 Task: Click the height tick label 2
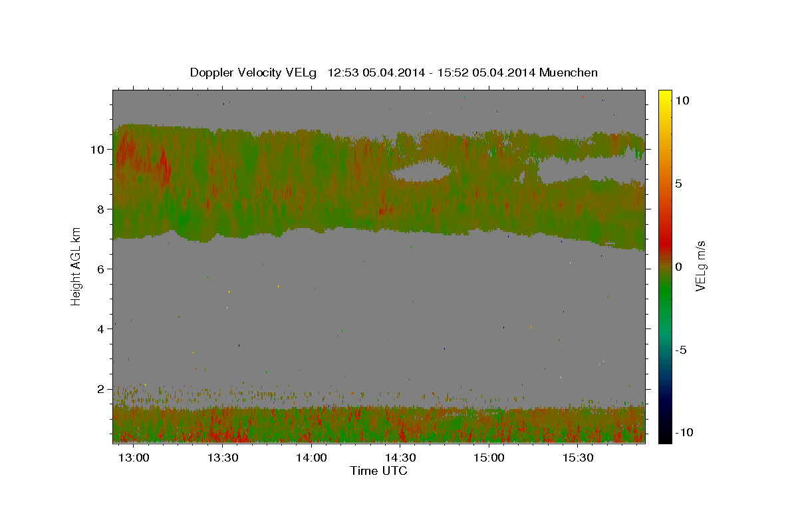click(x=102, y=389)
